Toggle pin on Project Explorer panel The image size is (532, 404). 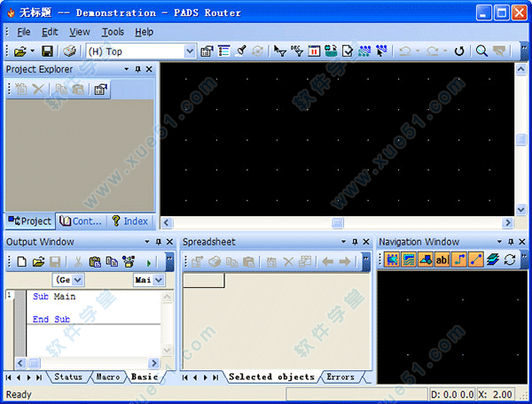[x=137, y=69]
